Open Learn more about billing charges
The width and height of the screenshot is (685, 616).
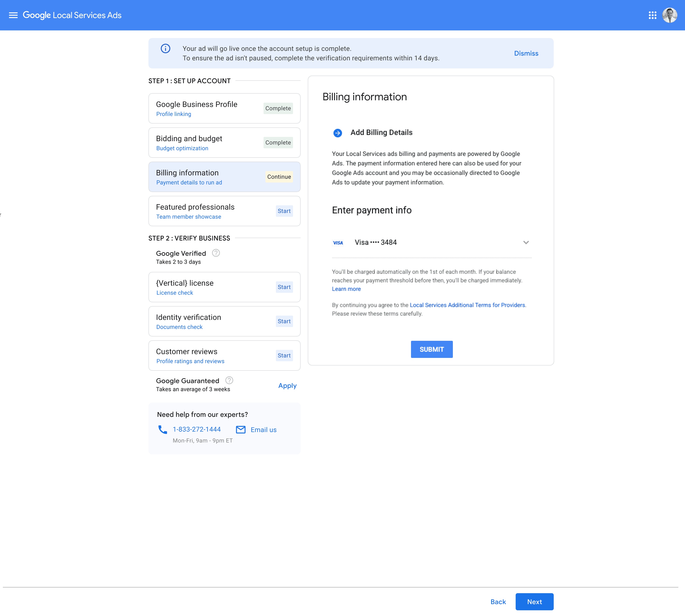(x=346, y=289)
